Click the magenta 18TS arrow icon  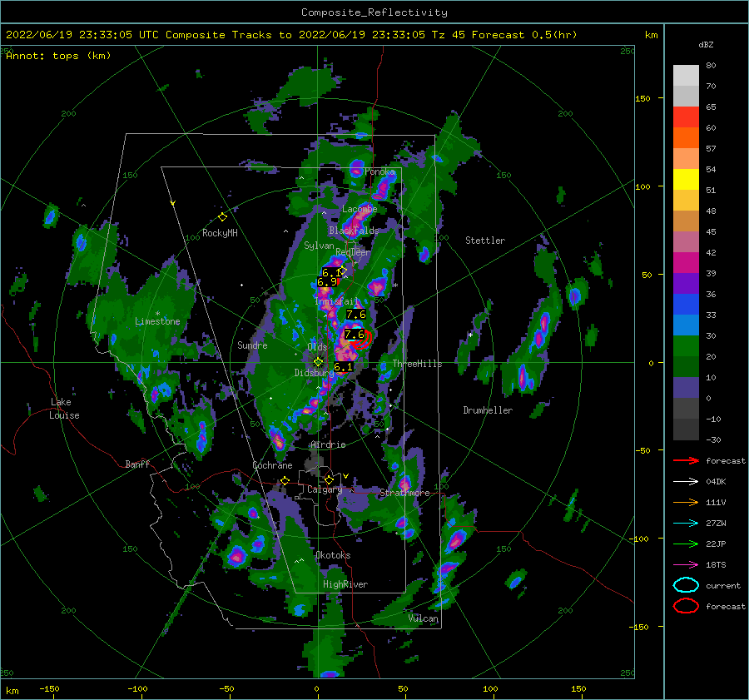[686, 565]
